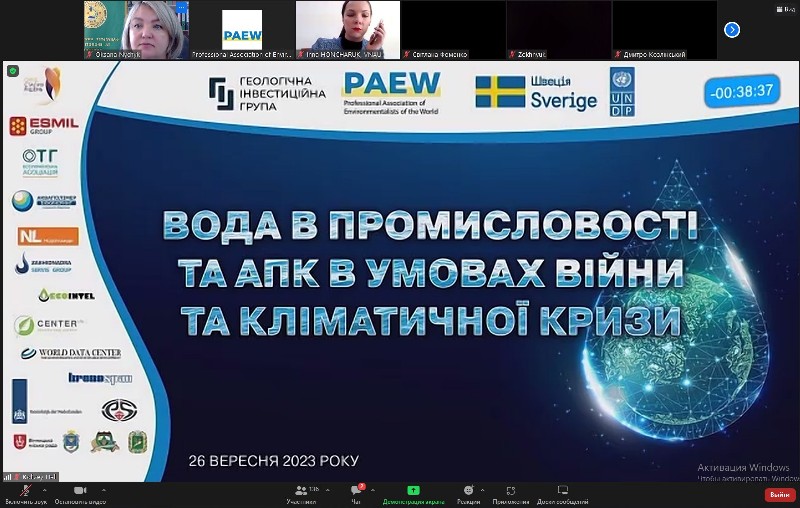Show next page of participant thumbnails
Viewport: 800px width, 508px height.
point(732,30)
